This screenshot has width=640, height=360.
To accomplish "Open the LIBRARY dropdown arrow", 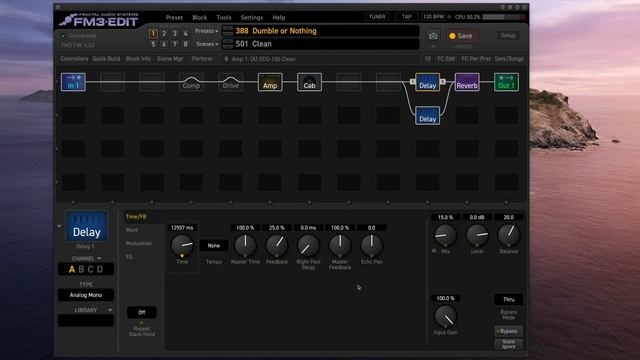I will tap(110, 310).
